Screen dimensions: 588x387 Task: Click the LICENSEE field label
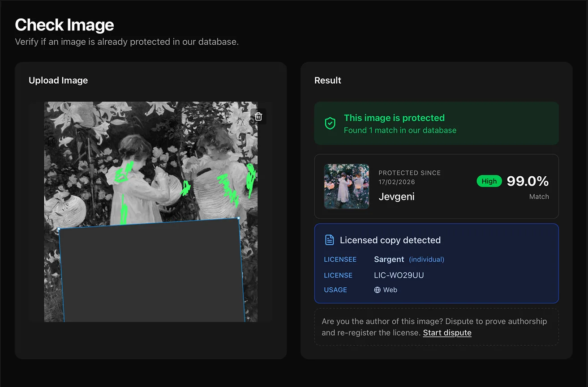tap(340, 259)
